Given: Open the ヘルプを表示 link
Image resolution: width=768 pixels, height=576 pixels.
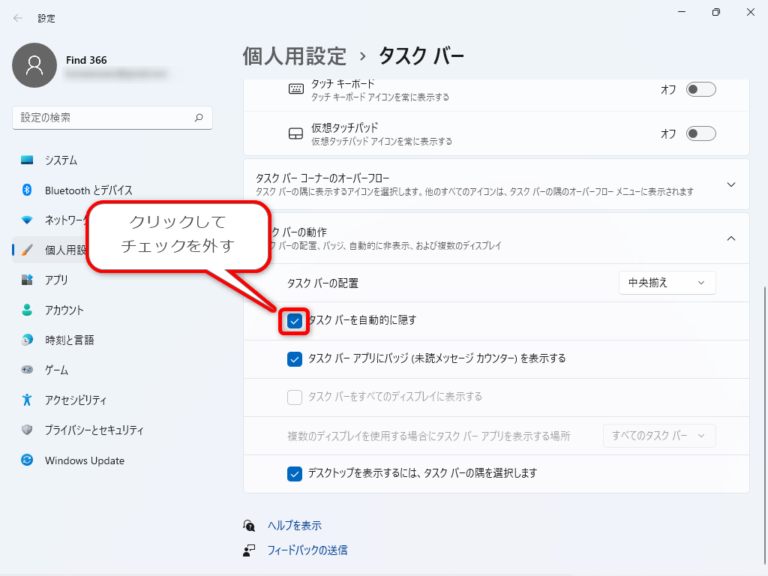Looking at the screenshot, I should point(294,526).
